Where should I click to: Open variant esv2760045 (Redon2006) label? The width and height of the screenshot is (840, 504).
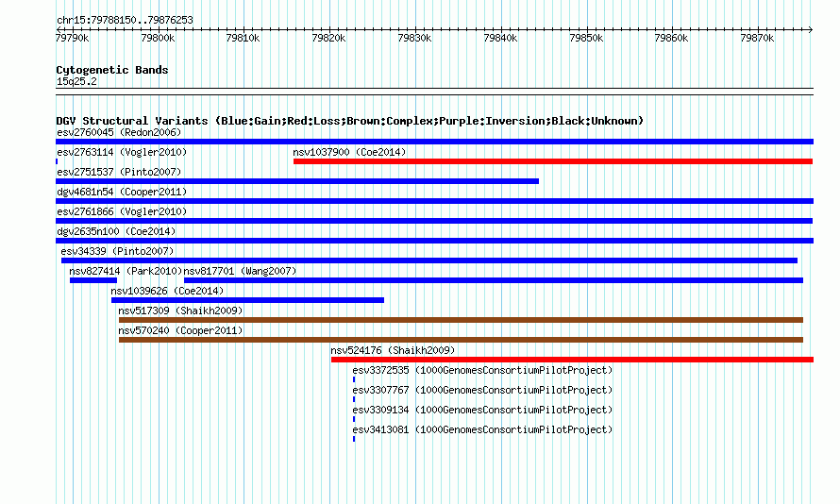tap(119, 132)
